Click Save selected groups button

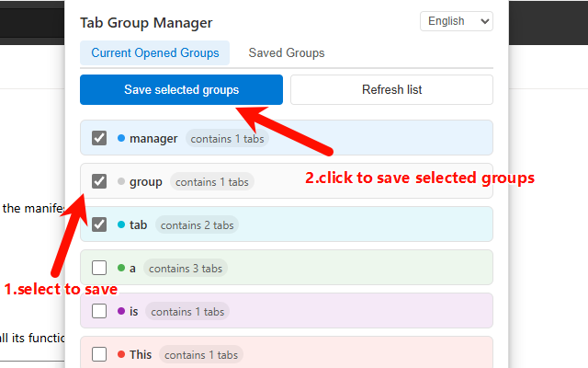(x=181, y=90)
